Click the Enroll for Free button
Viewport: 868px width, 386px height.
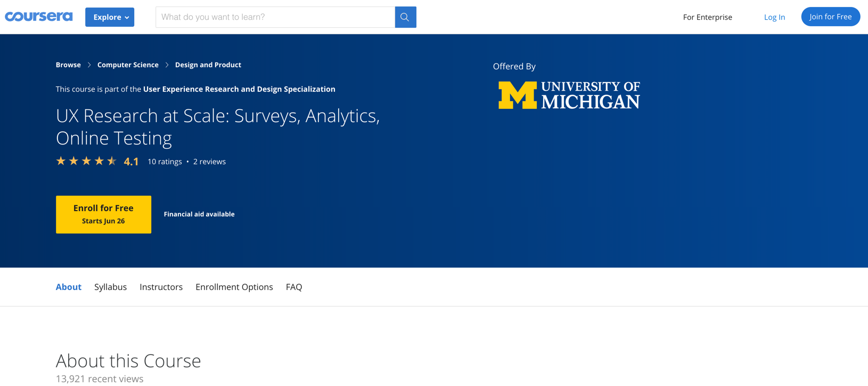tap(103, 214)
